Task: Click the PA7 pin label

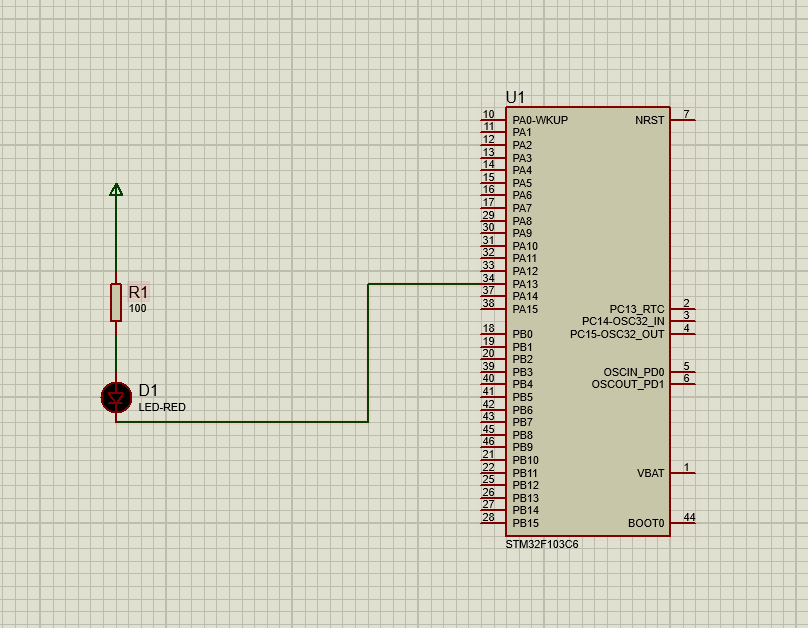Action: [x=522, y=208]
